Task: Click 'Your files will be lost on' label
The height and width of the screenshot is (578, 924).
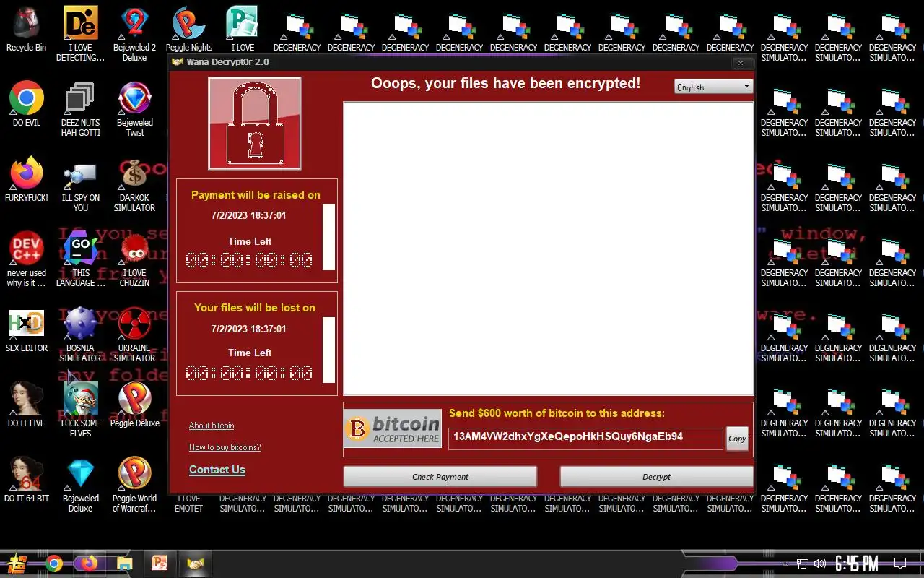Action: tap(255, 308)
